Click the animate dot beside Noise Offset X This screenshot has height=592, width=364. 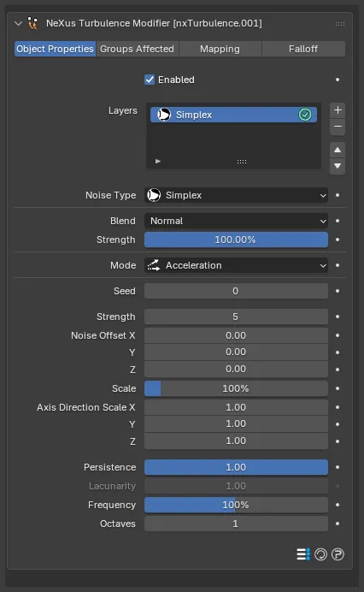338,335
